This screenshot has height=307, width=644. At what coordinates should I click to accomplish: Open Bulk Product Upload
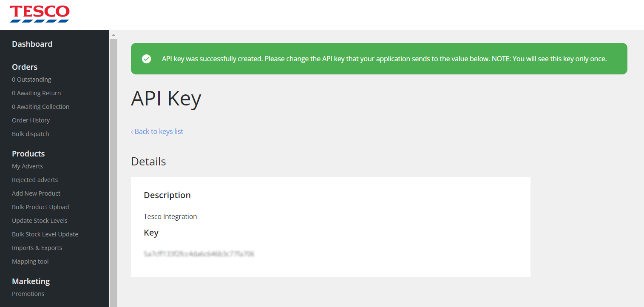coord(40,207)
